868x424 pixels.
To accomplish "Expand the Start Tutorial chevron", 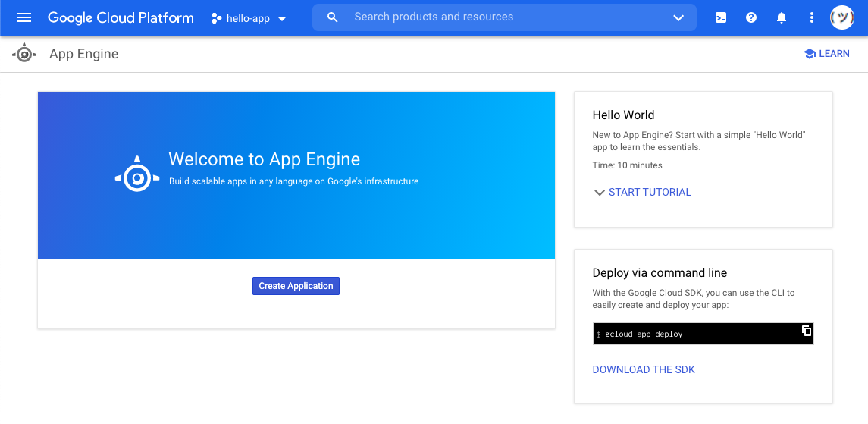I will [x=599, y=193].
